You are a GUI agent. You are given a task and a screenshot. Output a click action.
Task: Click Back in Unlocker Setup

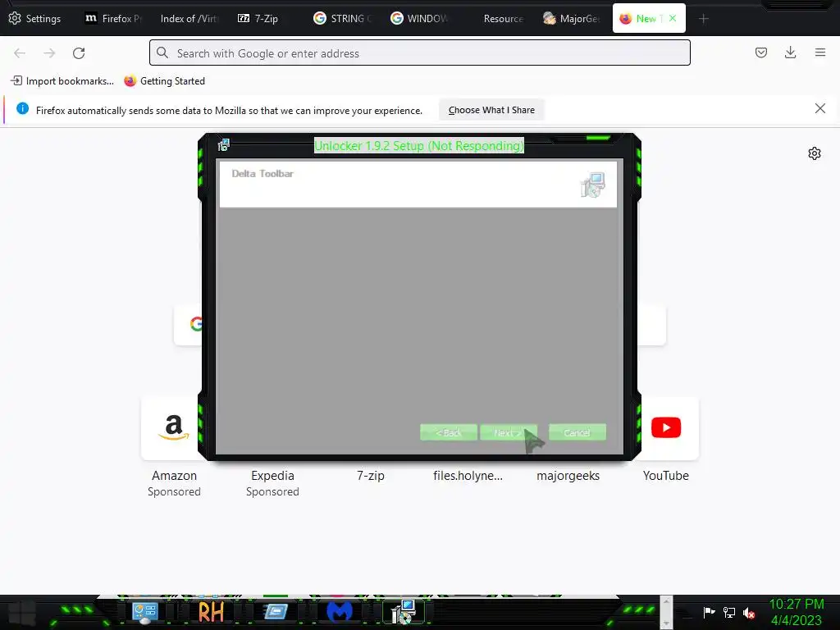click(449, 432)
